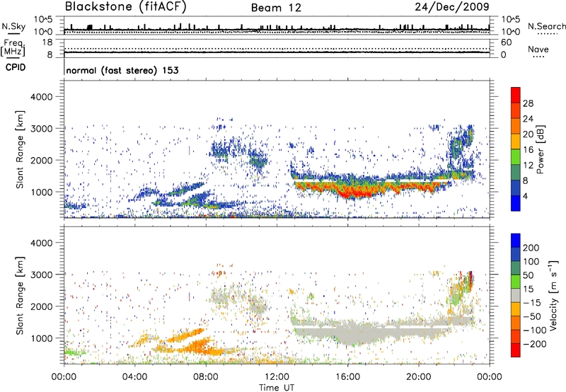The width and height of the screenshot is (566, 392).
Task: Click the '18' frequency axis tick
Action: 47,42
